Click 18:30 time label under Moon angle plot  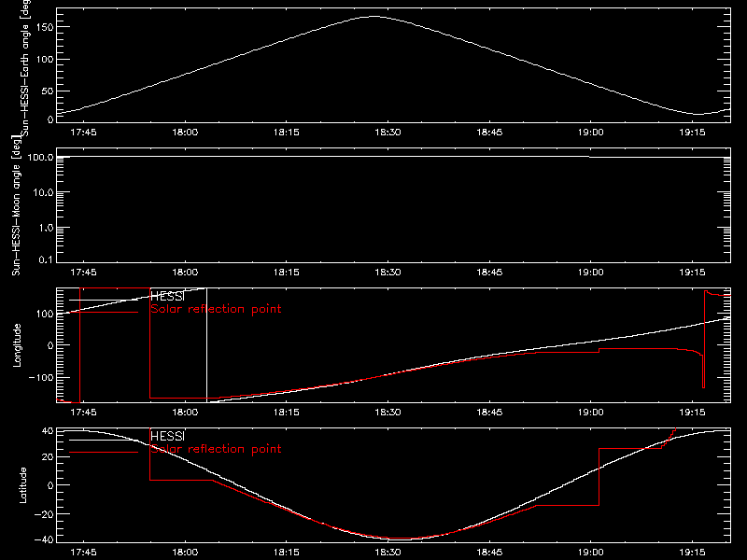pos(388,273)
